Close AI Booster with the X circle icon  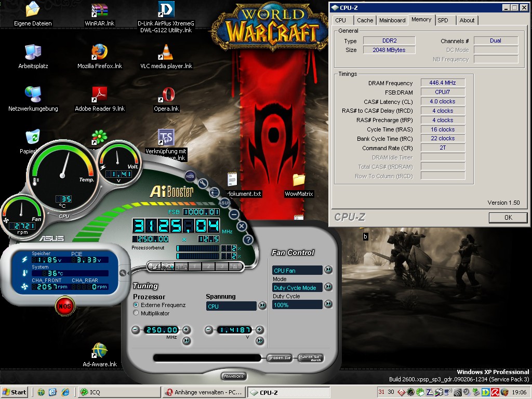(242, 227)
